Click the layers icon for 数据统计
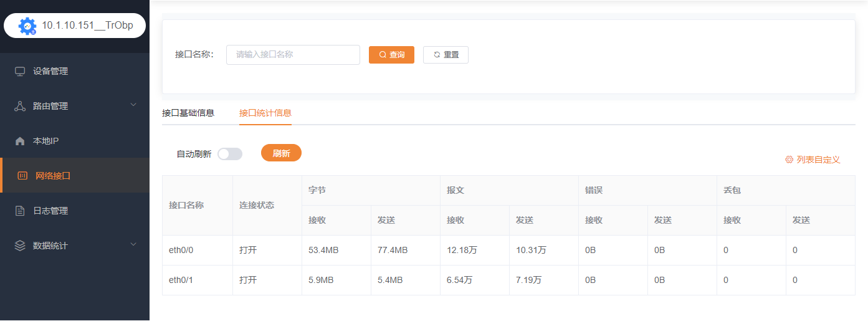Image resolution: width=868 pixels, height=321 pixels. click(20, 246)
